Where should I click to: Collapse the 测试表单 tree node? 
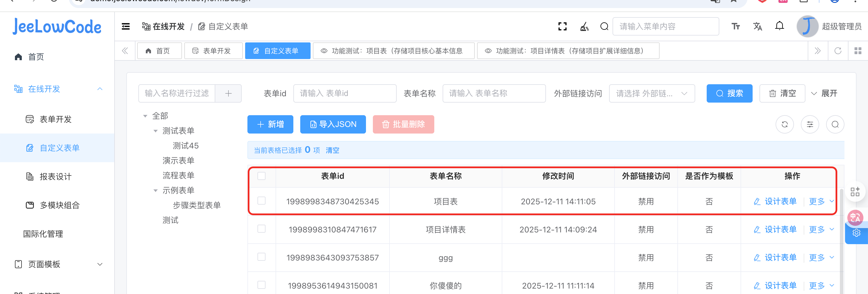coord(156,131)
